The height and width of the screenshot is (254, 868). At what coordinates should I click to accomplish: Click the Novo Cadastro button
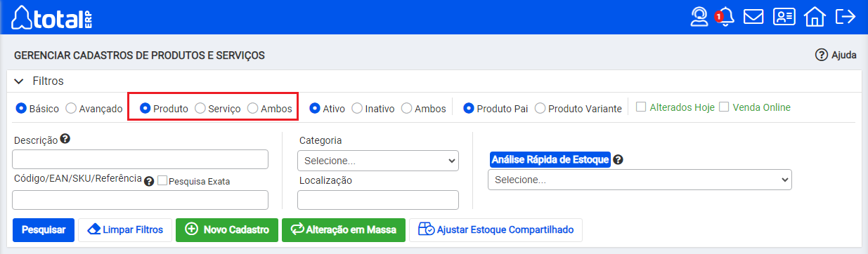tap(227, 229)
